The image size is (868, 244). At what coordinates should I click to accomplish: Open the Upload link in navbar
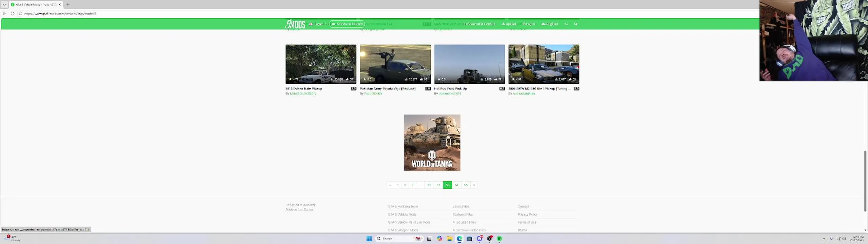(x=509, y=24)
